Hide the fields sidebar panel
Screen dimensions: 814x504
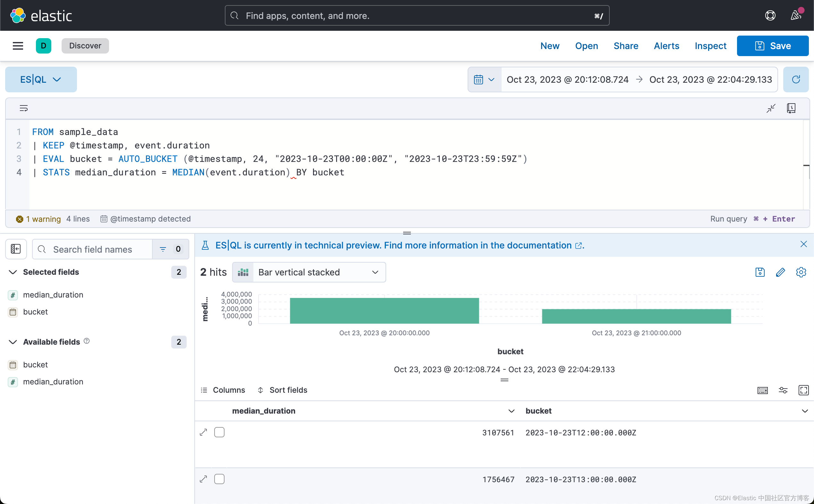(16, 249)
